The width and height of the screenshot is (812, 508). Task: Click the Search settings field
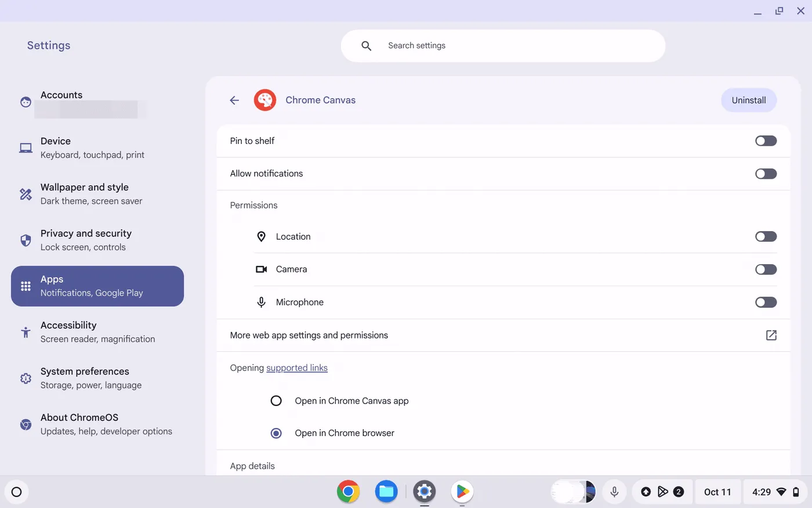(x=503, y=46)
